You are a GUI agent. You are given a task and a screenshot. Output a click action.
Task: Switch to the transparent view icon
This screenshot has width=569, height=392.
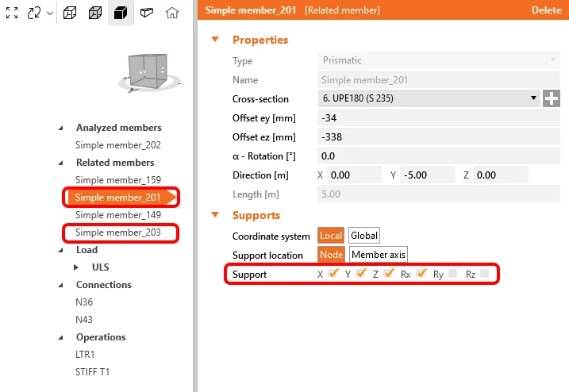[95, 13]
